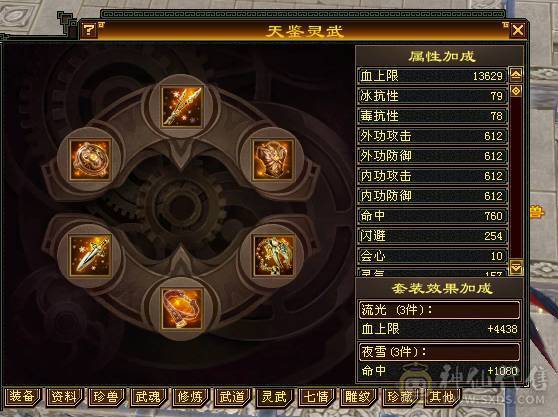Image resolution: width=558 pixels, height=417 pixels.
Task: Select the 修炼 tab
Action: coord(190,397)
